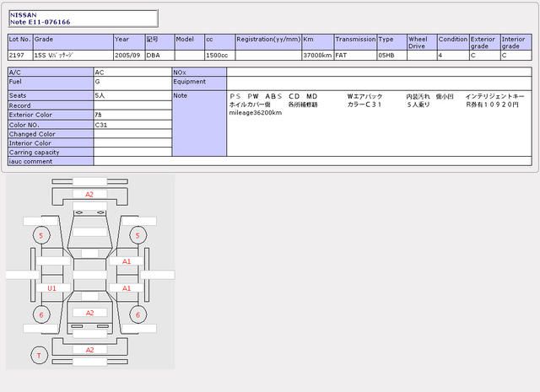
Task: Click 'Wエアバック' in the note
Action: click(364, 96)
